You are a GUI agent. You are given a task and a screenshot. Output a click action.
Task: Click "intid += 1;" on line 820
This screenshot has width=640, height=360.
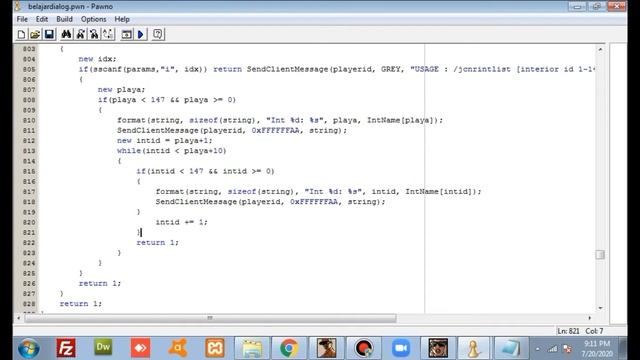[x=181, y=222]
